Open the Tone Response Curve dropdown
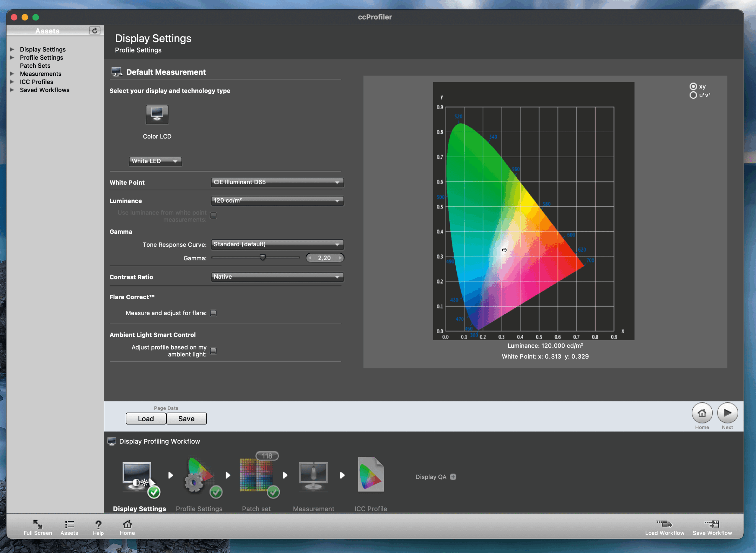The height and width of the screenshot is (553, 756). (x=277, y=244)
